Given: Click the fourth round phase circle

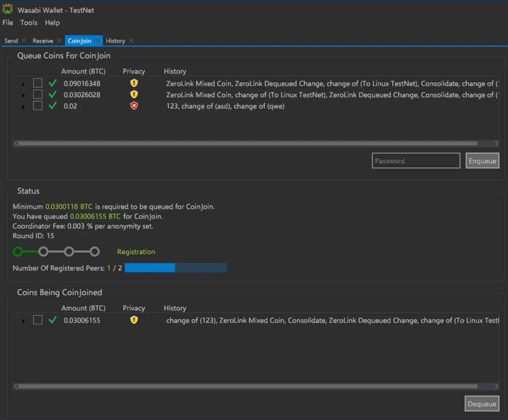Looking at the screenshot, I should [94, 251].
